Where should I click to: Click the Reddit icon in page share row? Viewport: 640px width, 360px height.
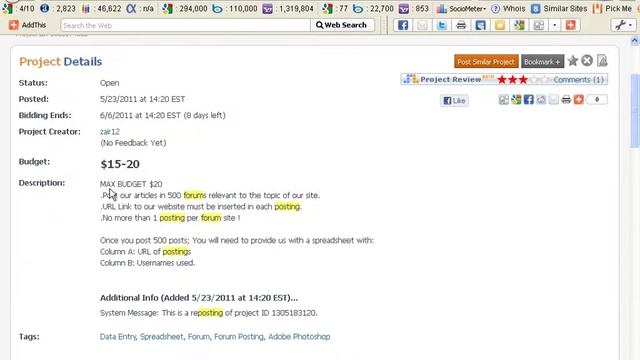541,100
